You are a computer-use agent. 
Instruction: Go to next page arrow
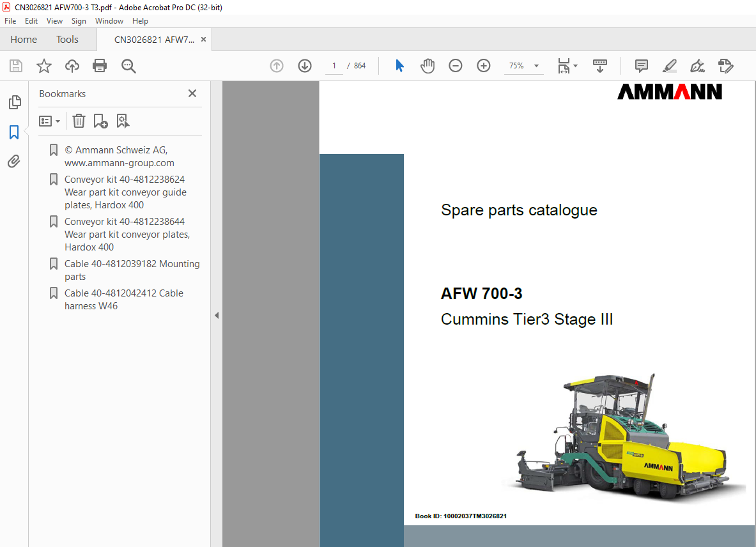pyautogui.click(x=305, y=66)
